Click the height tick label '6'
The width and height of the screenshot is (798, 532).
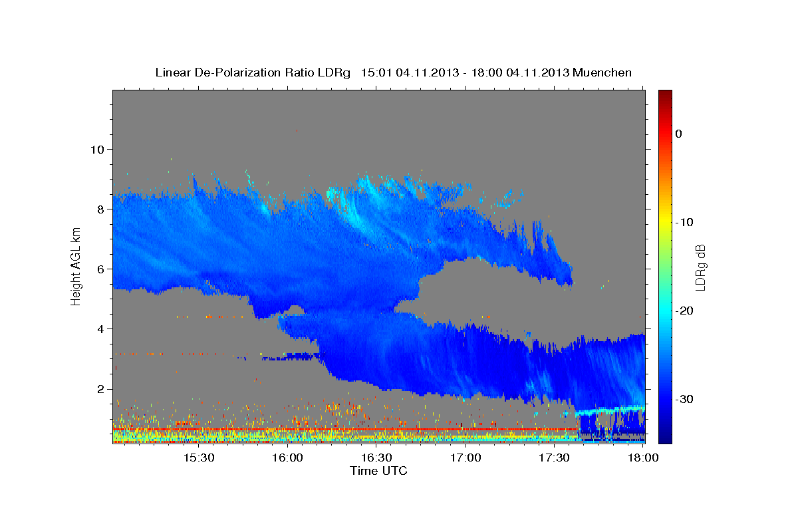pyautogui.click(x=101, y=269)
